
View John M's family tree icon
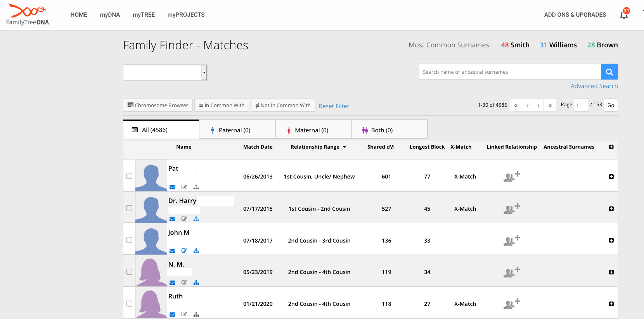pyautogui.click(x=196, y=251)
